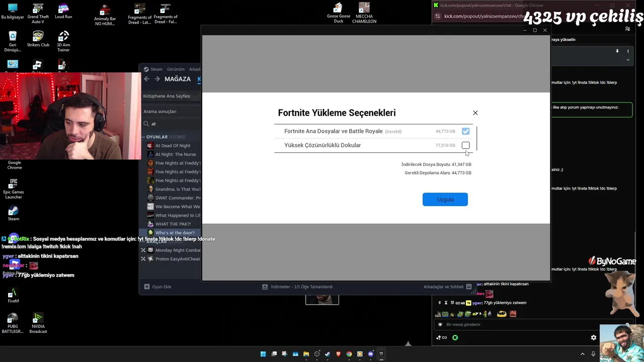Open Kütüphane Ana Sayfası in Steam
This screenshot has height=362, width=644.
point(167,96)
